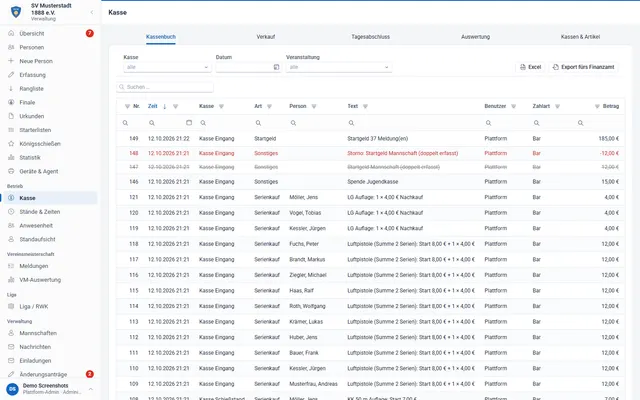
Task: Open the Person column filter funnel
Action: tap(314, 107)
